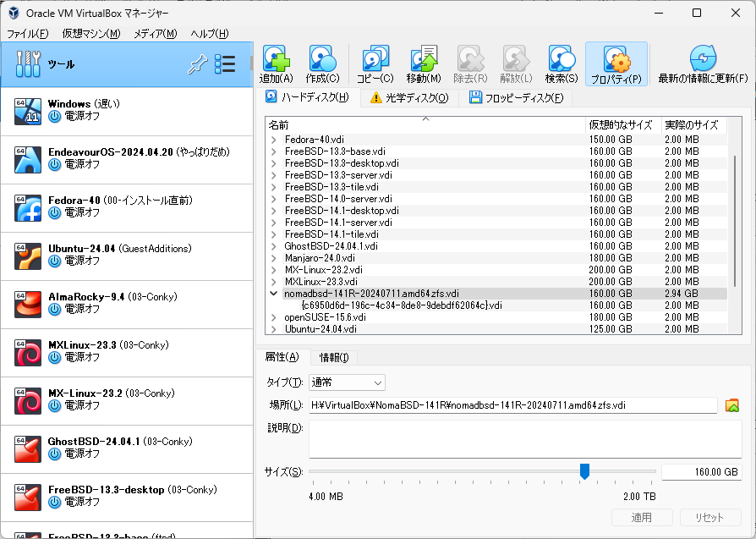
Task: Sort by the 名前 column header
Action: click(425, 125)
